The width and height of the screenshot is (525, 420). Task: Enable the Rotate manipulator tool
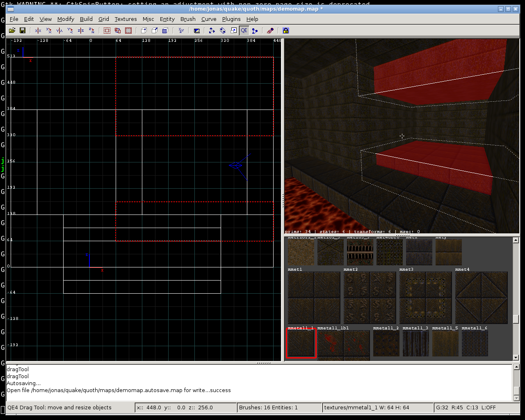coord(223,30)
